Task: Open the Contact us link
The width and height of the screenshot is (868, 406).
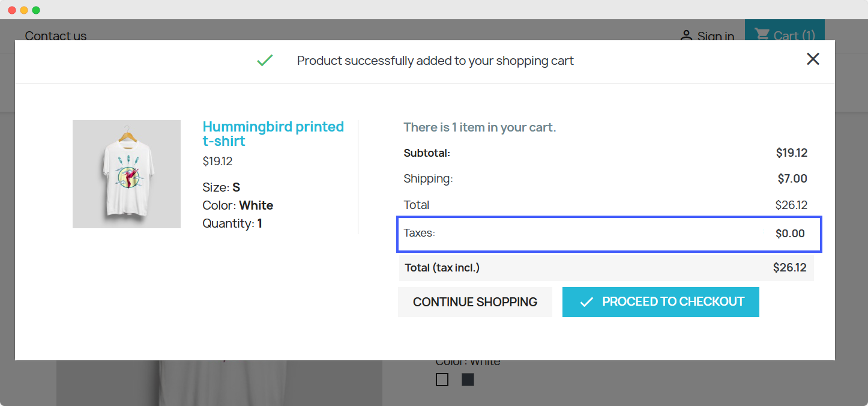Action: click(x=55, y=36)
